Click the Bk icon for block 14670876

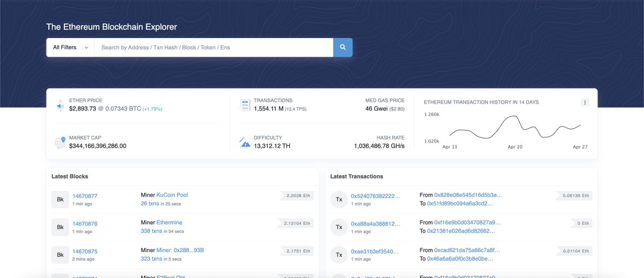(60, 227)
